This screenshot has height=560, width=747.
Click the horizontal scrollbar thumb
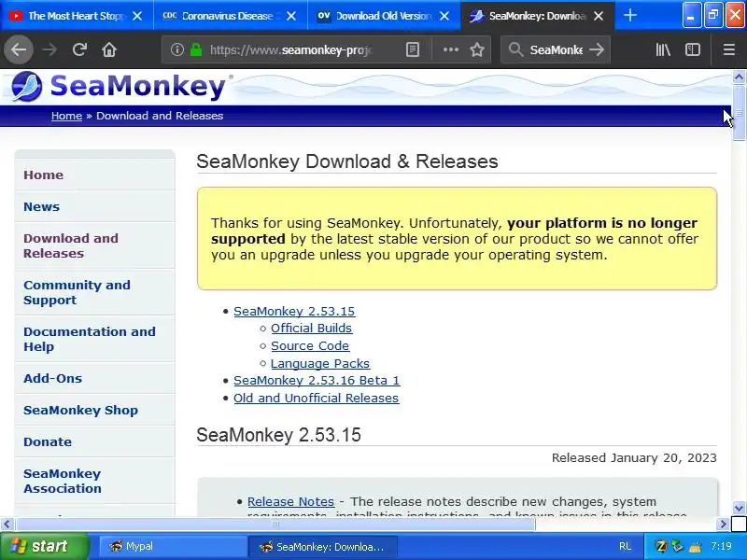(275, 525)
